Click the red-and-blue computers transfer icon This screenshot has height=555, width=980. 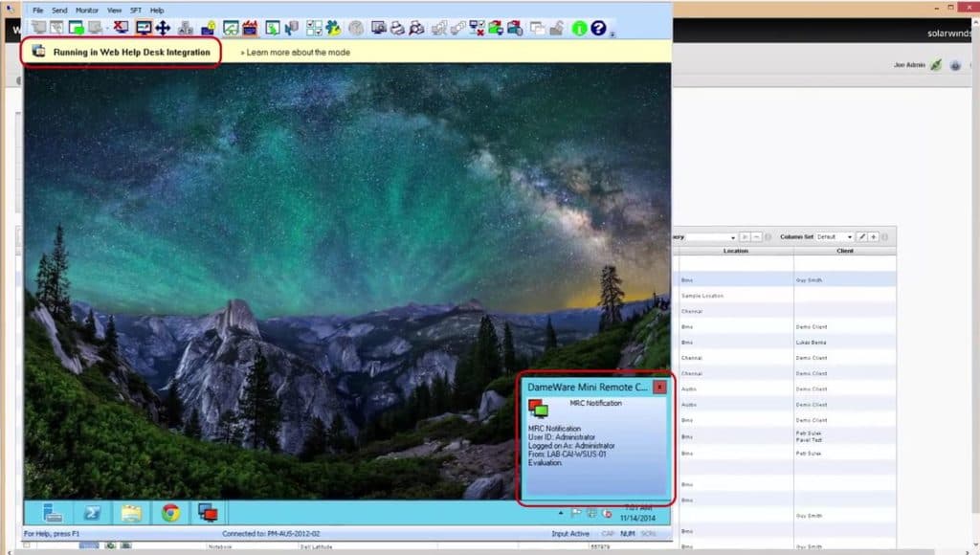click(515, 28)
